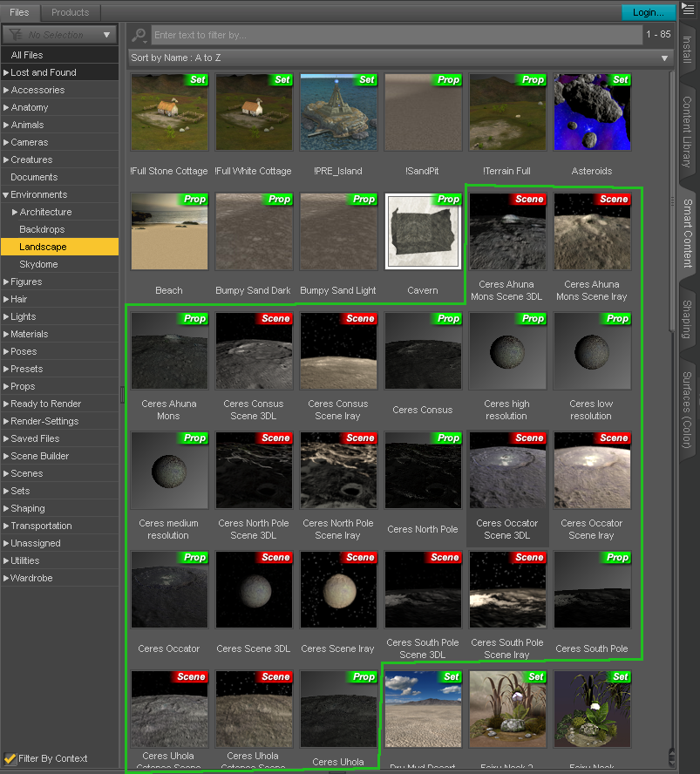Select the Scene Builder category
Screen dimensions: 700x774
(x=60, y=456)
